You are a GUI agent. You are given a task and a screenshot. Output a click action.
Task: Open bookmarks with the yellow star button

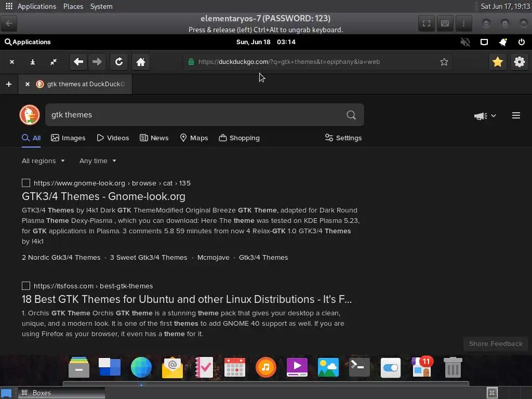pyautogui.click(x=497, y=62)
